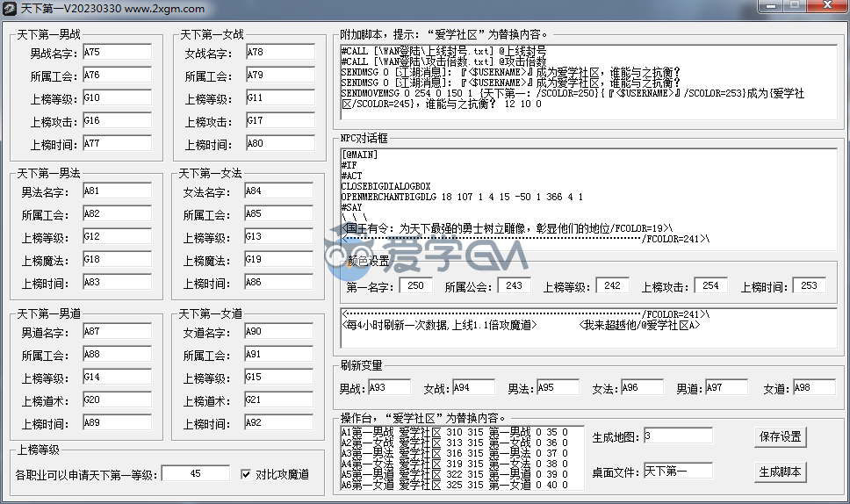
Task: Focus the 男战名字 field containing A75
Action: [x=117, y=53]
